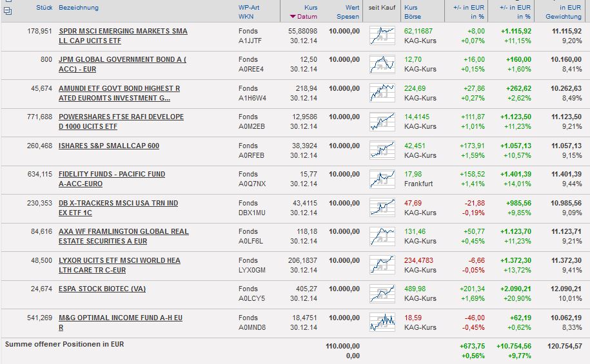
Task: Select price 17,98 of Fidelity Pacific
Action: coord(413,174)
